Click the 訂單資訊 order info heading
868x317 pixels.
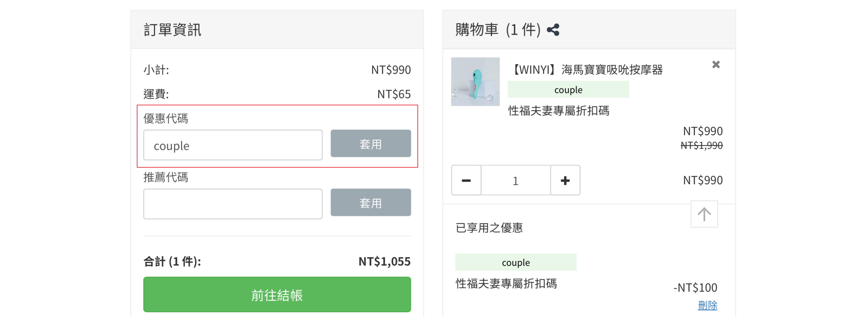tap(172, 30)
